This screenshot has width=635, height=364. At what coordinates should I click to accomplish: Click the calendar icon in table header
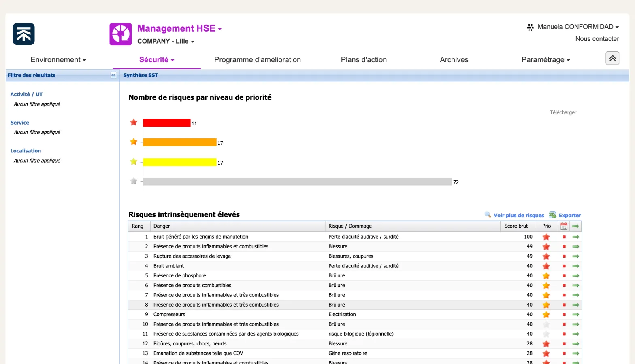point(564,226)
